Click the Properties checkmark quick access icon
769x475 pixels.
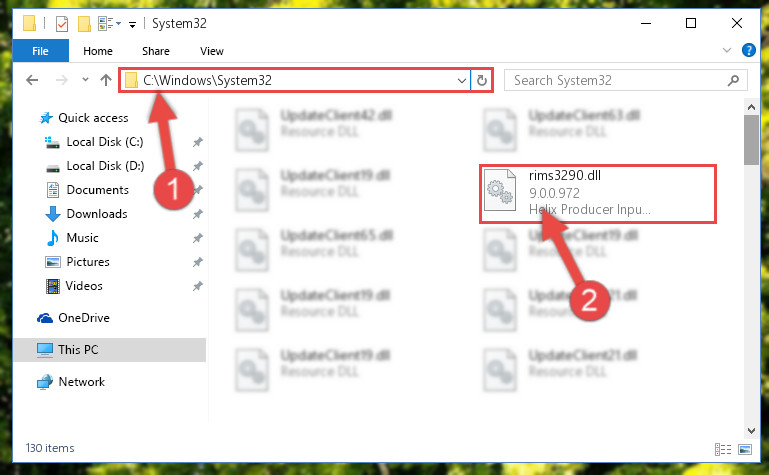[62, 24]
